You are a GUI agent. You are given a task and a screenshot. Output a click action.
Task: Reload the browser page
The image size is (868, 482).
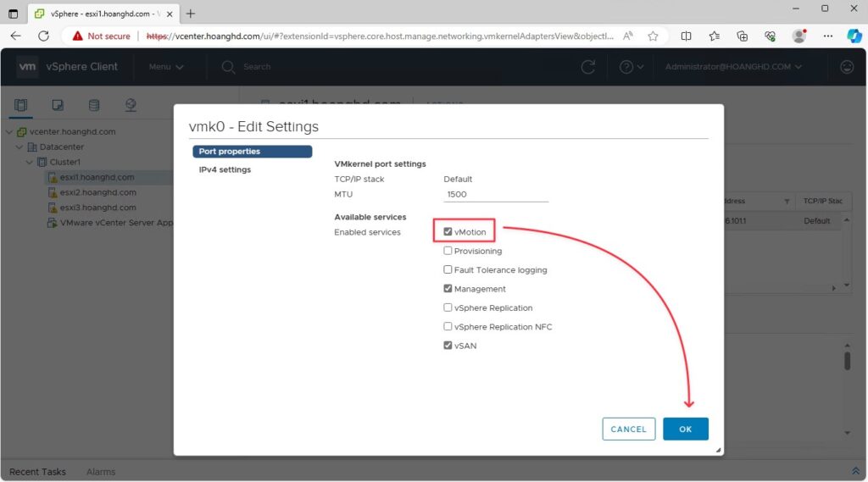coord(43,36)
